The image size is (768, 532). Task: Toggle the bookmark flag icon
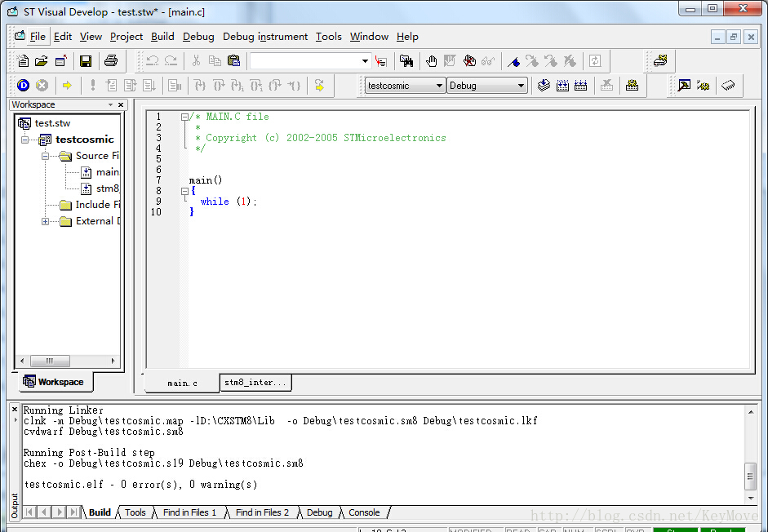point(513,61)
